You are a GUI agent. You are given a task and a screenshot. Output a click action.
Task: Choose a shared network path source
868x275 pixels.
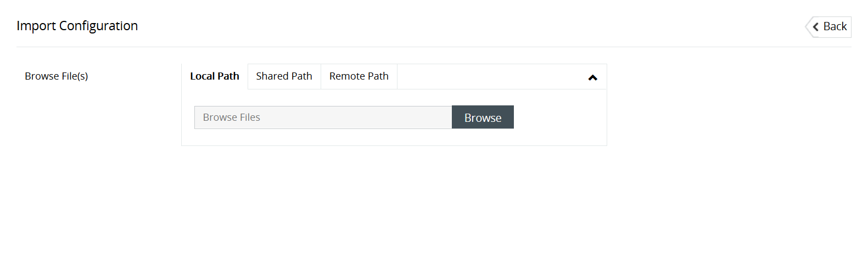pyautogui.click(x=284, y=76)
